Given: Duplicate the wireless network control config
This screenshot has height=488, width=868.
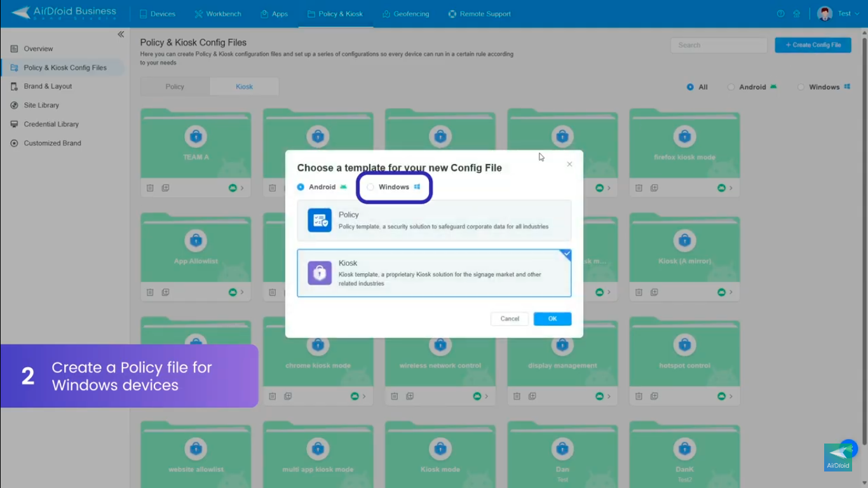Looking at the screenshot, I should pos(410,396).
